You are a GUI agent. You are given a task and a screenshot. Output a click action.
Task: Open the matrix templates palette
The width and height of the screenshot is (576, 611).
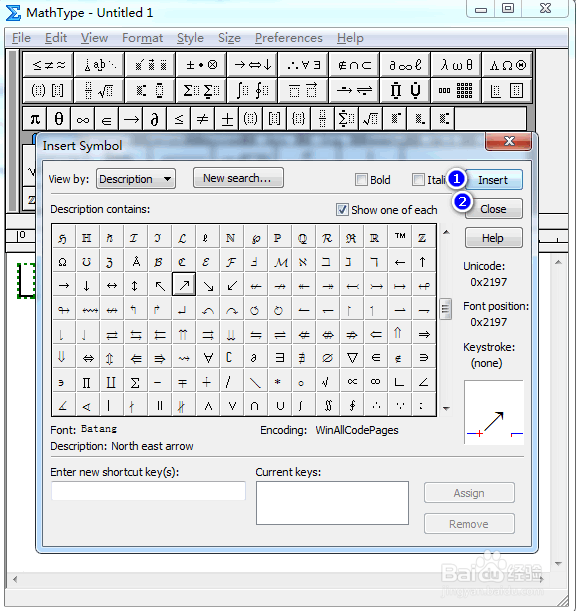coord(456,90)
